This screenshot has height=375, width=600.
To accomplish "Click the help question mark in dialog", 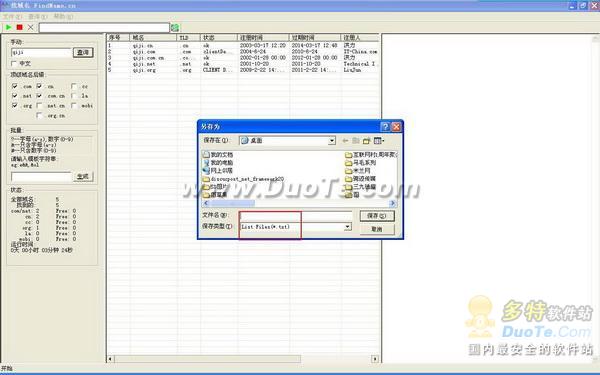I will 385,127.
